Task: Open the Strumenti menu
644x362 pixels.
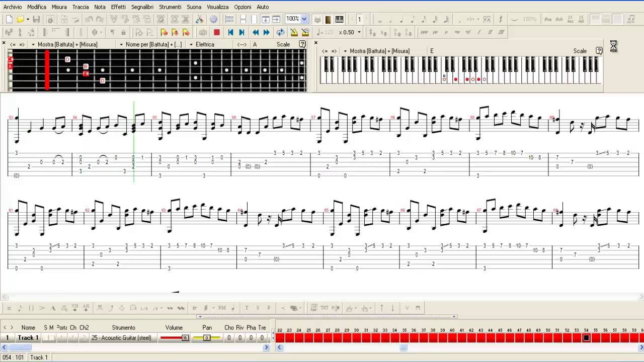Action: click(170, 7)
